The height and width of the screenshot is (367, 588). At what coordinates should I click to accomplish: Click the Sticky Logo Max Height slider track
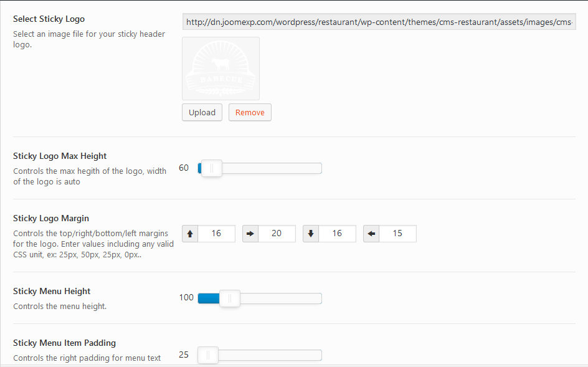274,168
